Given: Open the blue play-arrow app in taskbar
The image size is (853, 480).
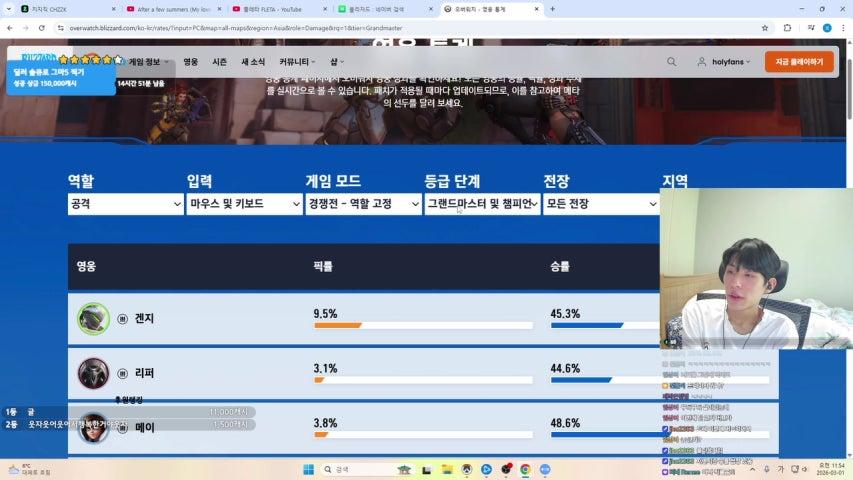Looking at the screenshot, I should (x=486, y=470).
